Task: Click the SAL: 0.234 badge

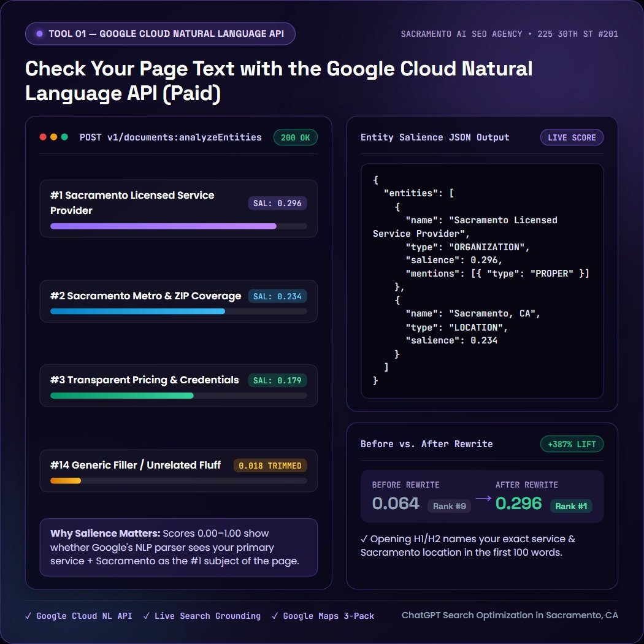Action: pos(277,296)
